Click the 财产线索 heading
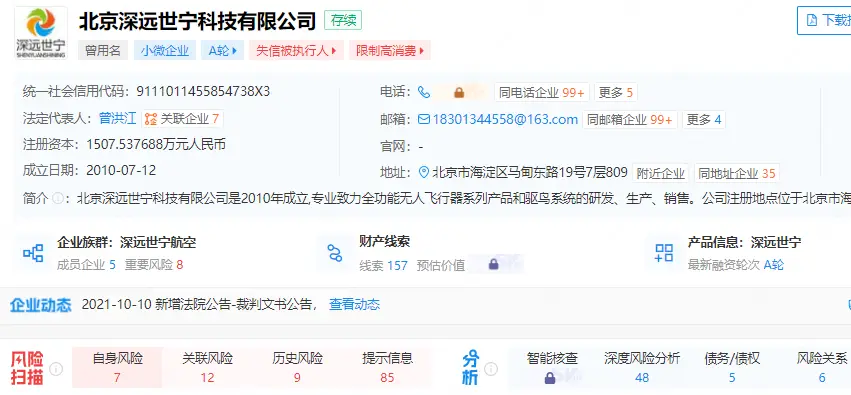Viewport: 851px width, 395px height. [x=384, y=241]
